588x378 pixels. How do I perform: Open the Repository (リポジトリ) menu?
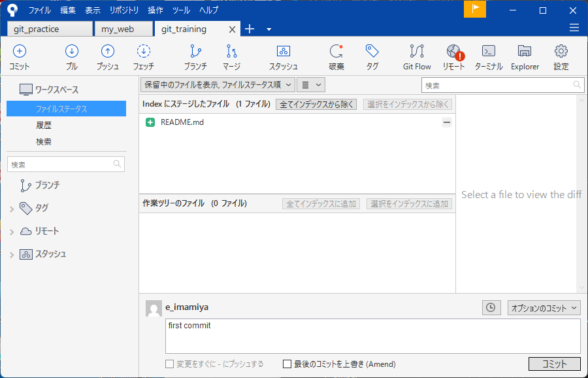tap(124, 10)
